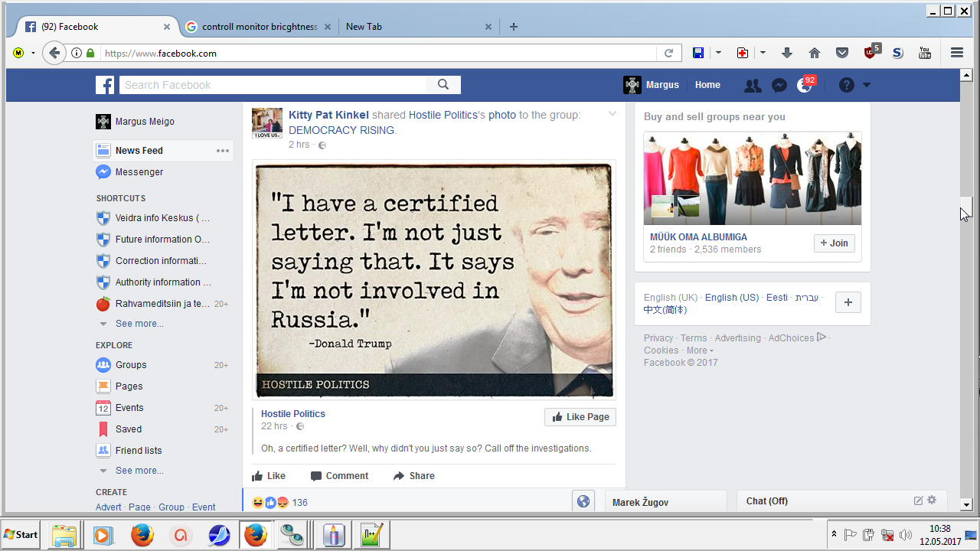Click the YouTube extension icon
This screenshot has height=551, width=980.
coord(925,53)
